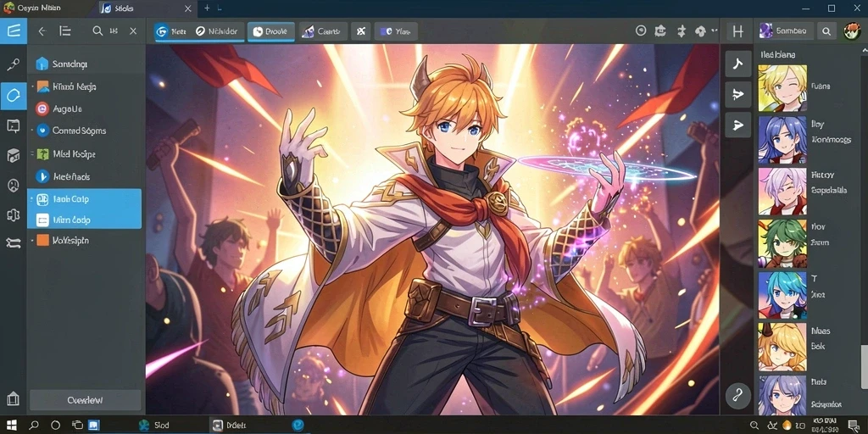Open the Droole tab

[270, 32]
